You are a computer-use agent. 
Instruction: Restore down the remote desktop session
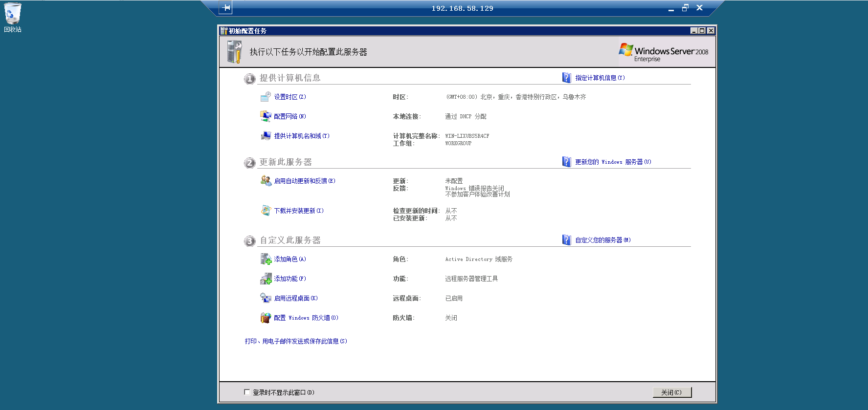[685, 8]
